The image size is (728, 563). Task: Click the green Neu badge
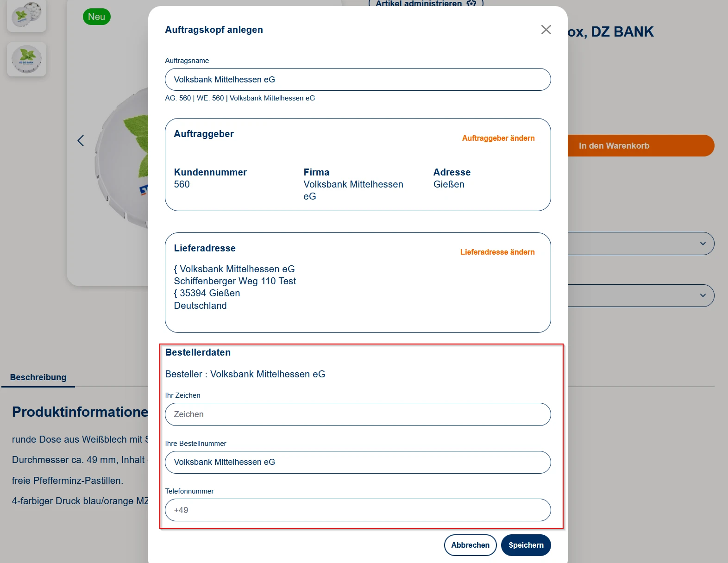96,17
